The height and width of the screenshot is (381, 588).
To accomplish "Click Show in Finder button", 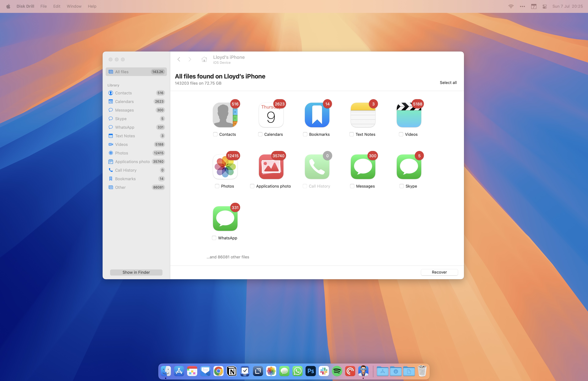I will (136, 272).
